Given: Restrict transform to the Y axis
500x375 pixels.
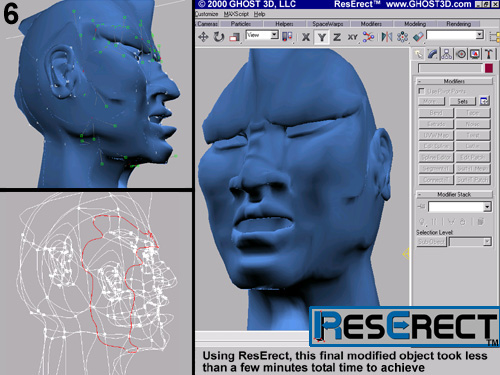Looking at the screenshot, I should click(x=322, y=37).
